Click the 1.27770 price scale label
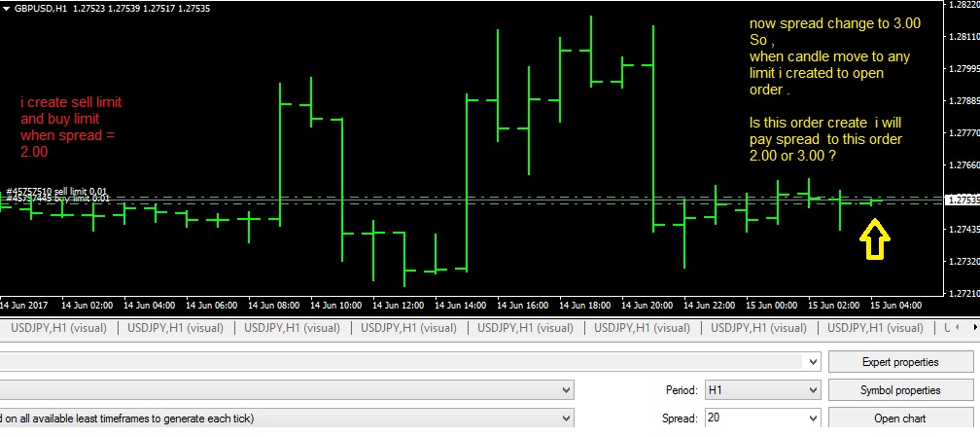 click(x=963, y=132)
